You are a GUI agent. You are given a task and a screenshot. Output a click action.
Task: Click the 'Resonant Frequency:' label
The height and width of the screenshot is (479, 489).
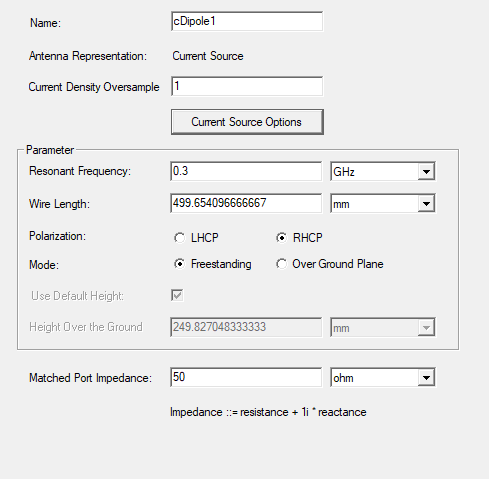(x=80, y=171)
